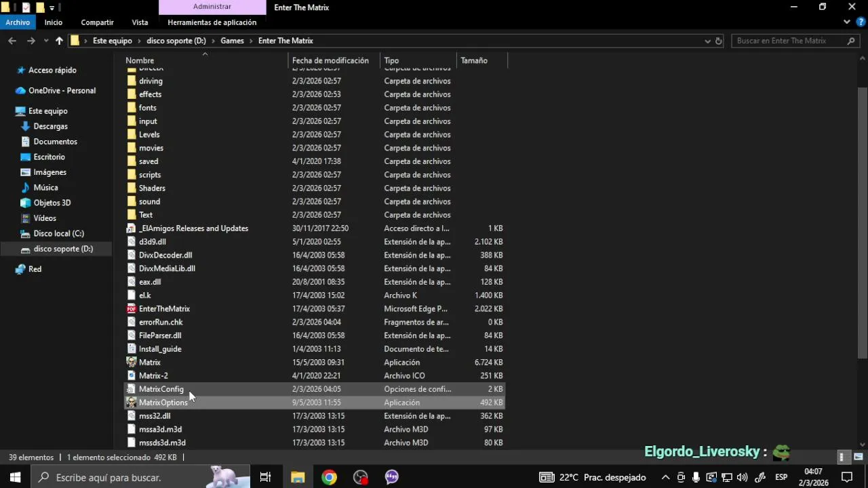Select the Levels folder

[x=149, y=134]
